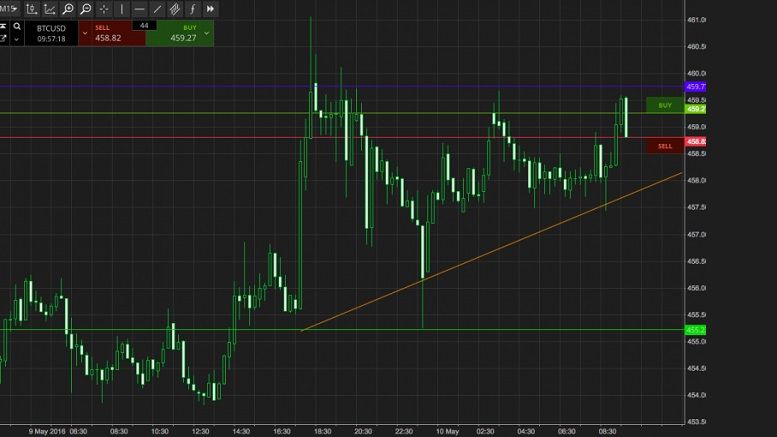Viewport: 777px width, 437px height.
Task: Click the 10 May date label
Action: (447, 432)
